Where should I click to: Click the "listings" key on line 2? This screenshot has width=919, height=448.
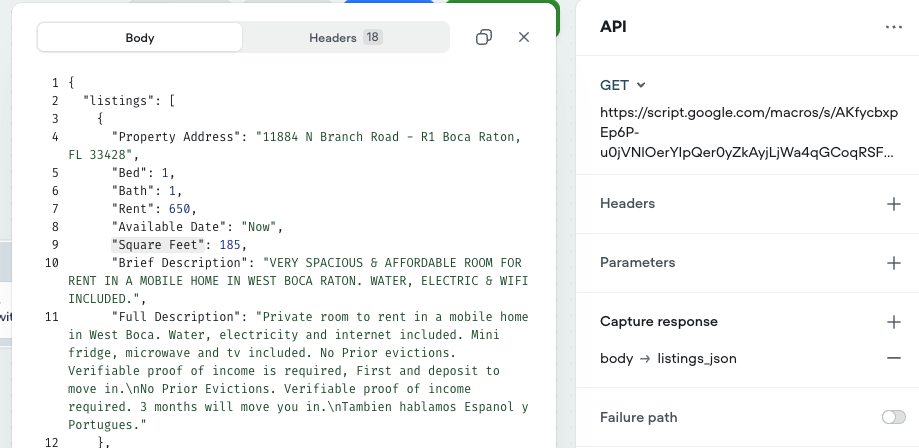pos(118,101)
